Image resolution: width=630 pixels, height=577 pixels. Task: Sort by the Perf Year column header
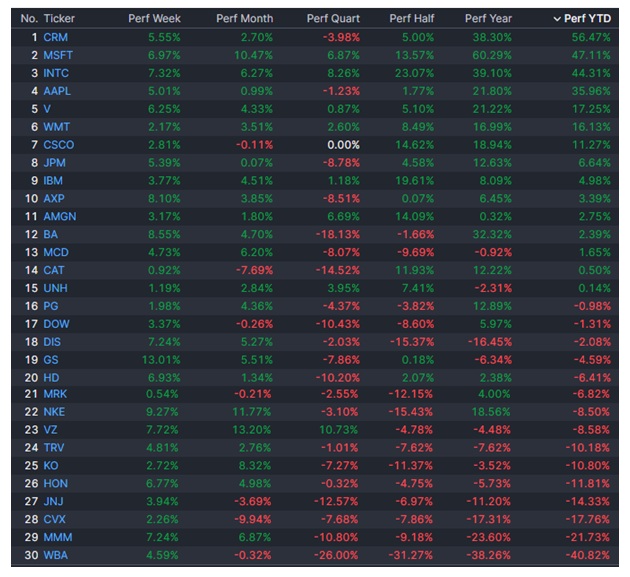(x=488, y=18)
